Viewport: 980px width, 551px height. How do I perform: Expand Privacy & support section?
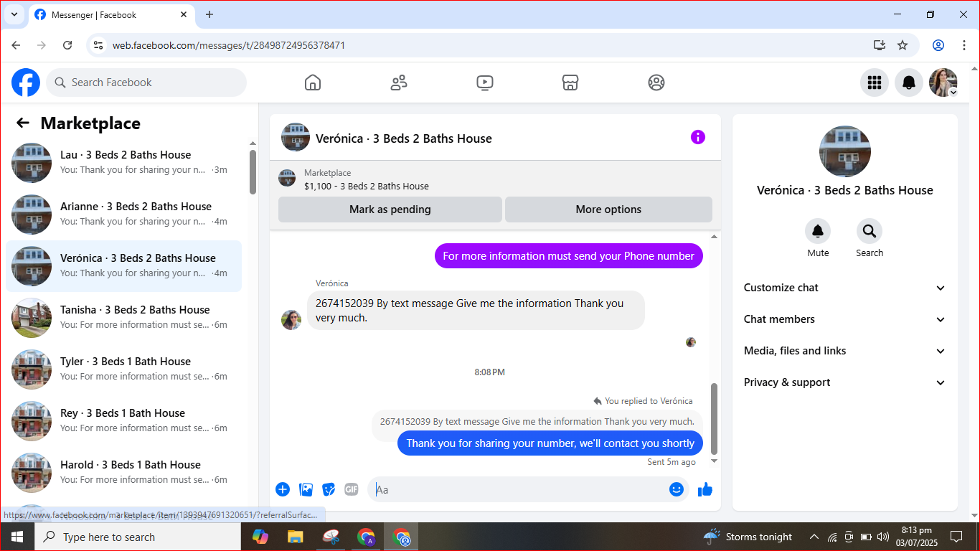(845, 382)
